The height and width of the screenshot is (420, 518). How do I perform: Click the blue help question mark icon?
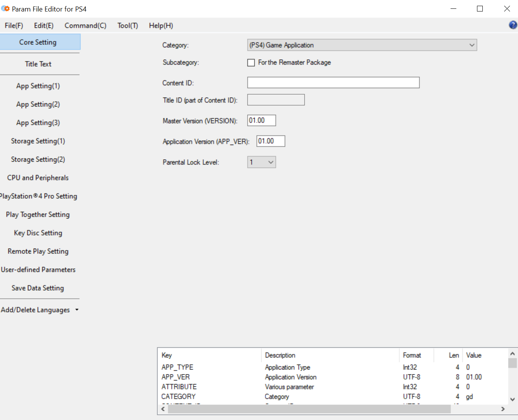[513, 25]
